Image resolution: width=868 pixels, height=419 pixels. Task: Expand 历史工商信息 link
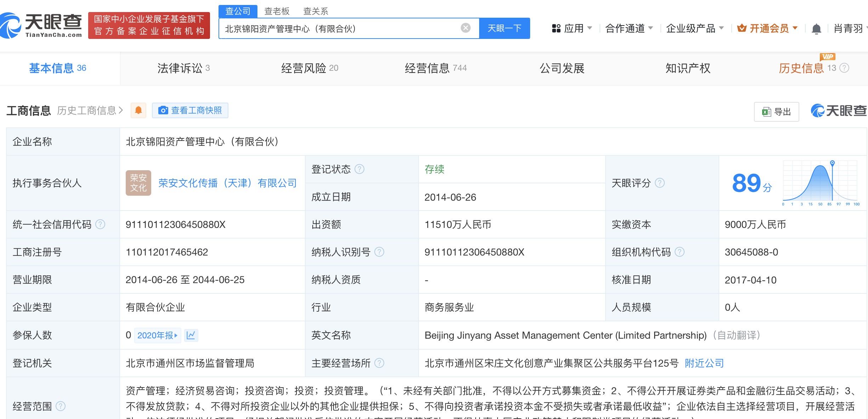coord(90,111)
